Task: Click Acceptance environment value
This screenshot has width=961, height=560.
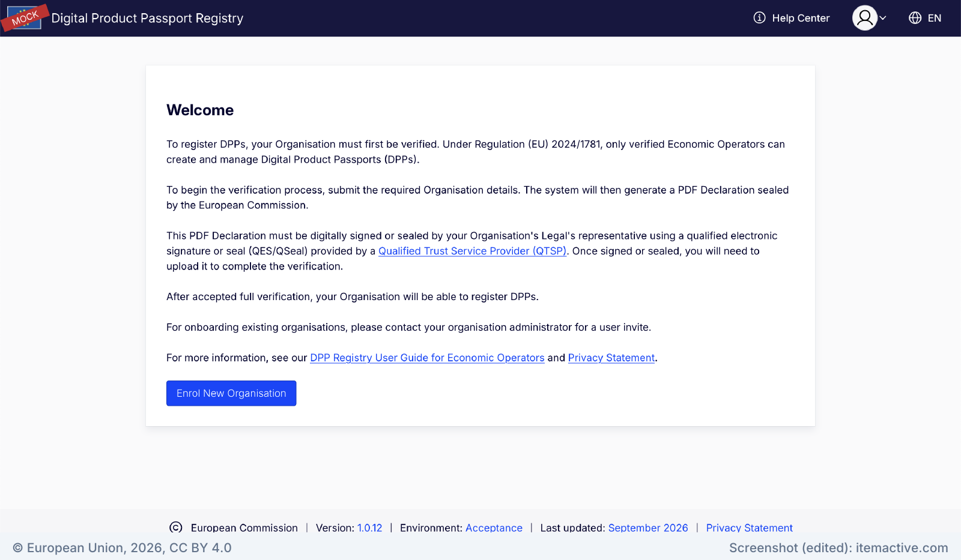Action: [x=494, y=528]
